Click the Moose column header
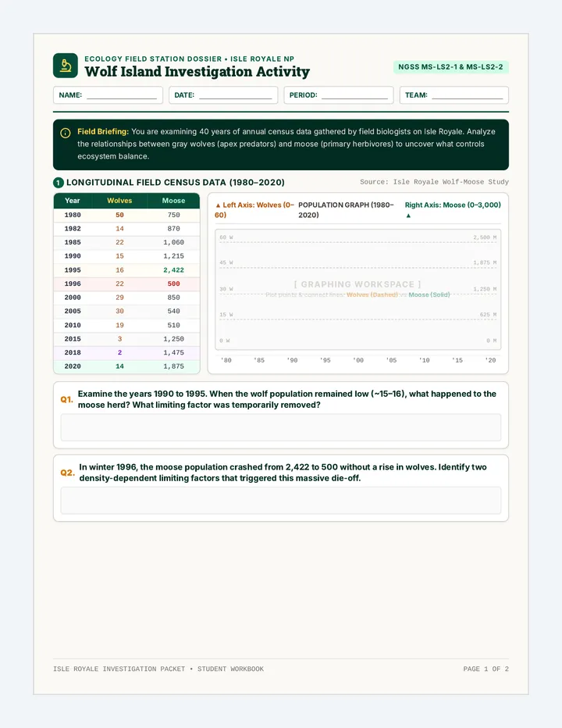Image resolution: width=562 pixels, height=728 pixels. pos(173,201)
